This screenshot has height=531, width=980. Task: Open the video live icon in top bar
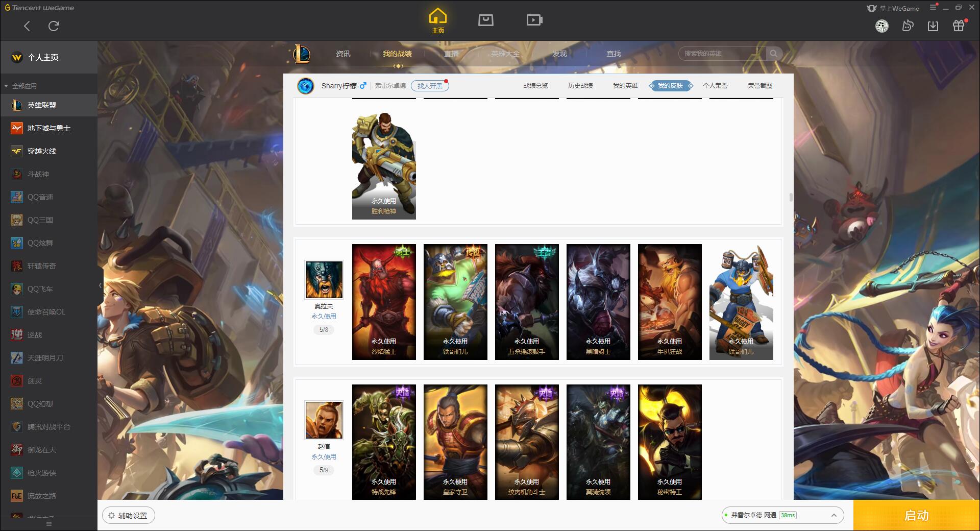click(x=534, y=20)
